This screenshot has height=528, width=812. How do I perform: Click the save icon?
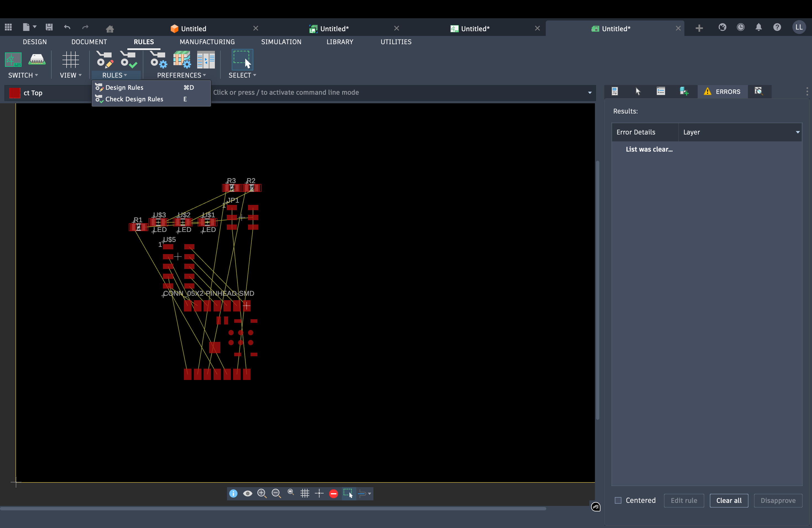(x=49, y=27)
